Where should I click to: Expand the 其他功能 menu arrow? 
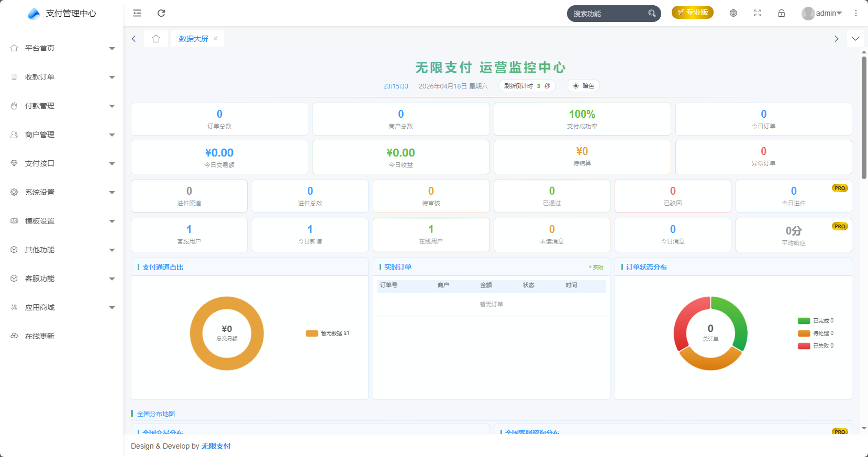tap(112, 250)
